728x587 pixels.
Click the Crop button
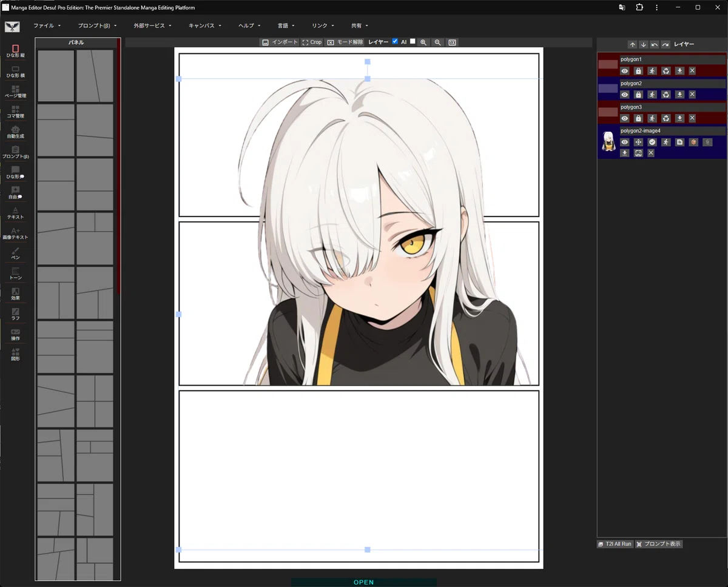312,42
